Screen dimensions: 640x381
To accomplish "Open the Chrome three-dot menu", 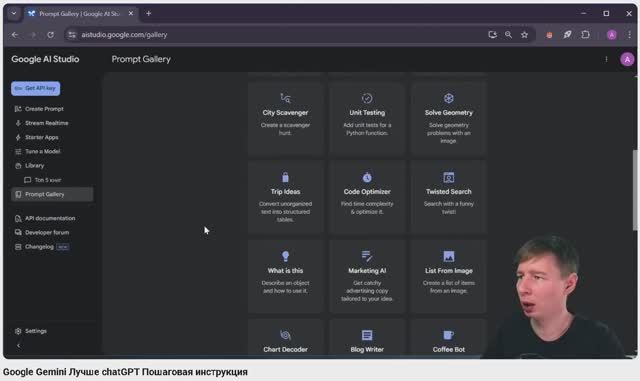I will [x=629, y=35].
